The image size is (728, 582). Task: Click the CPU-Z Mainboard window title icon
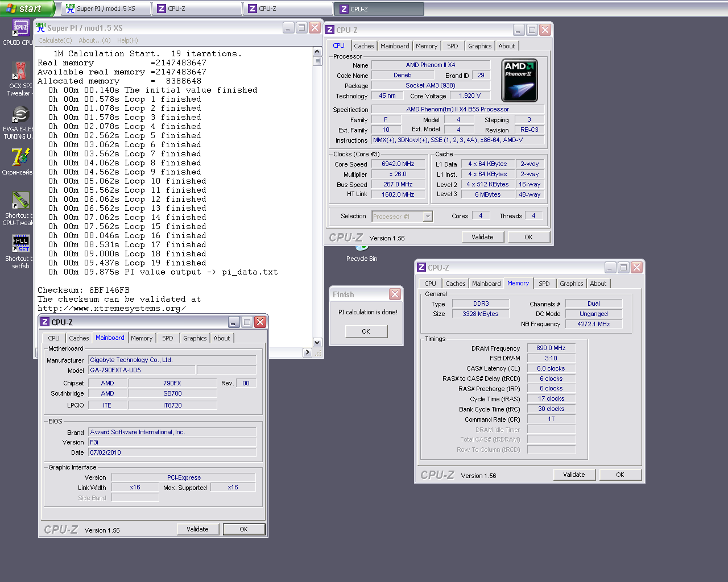45,322
